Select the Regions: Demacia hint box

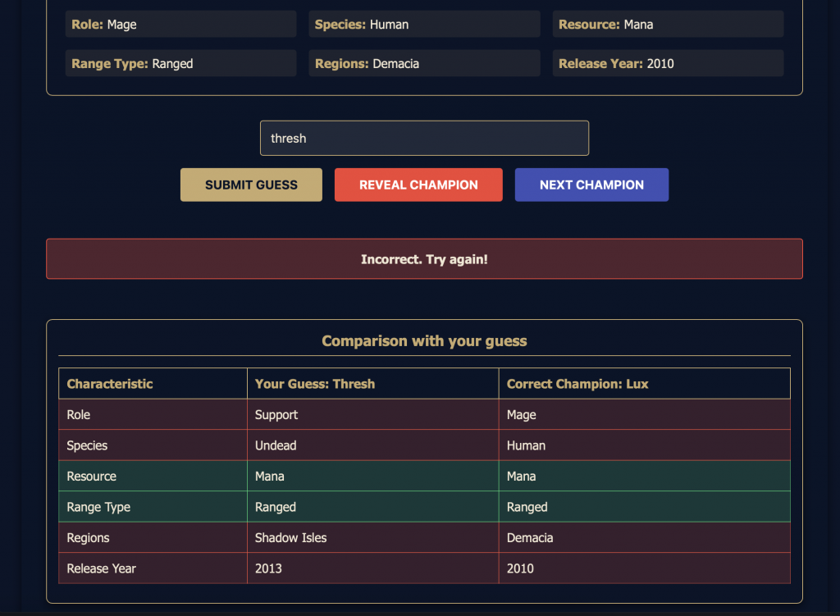tap(424, 63)
